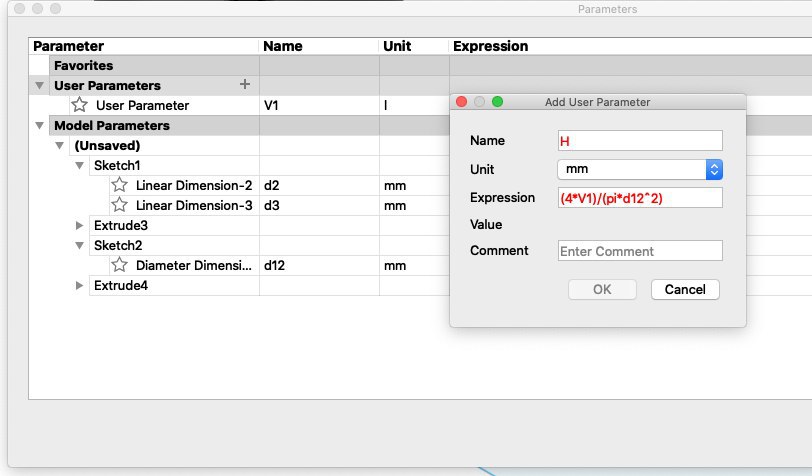The width and height of the screenshot is (812, 476).
Task: Click the Unit column header
Action: 414,46
